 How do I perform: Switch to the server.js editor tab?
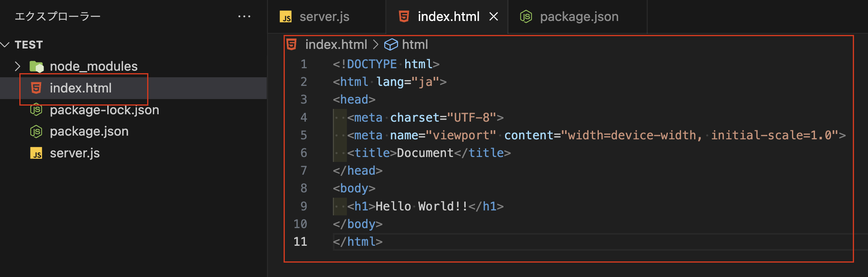point(326,16)
